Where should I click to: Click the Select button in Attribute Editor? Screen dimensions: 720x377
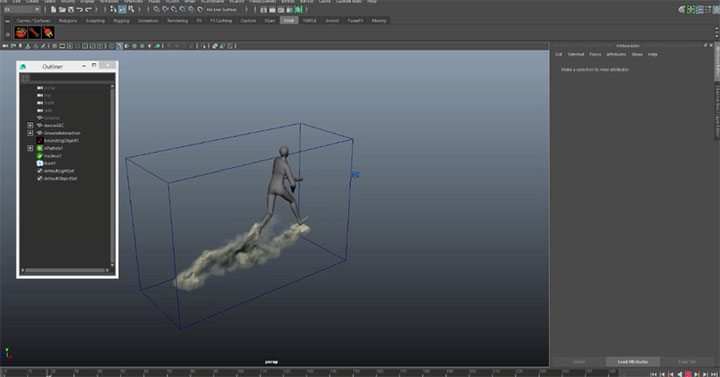579,362
